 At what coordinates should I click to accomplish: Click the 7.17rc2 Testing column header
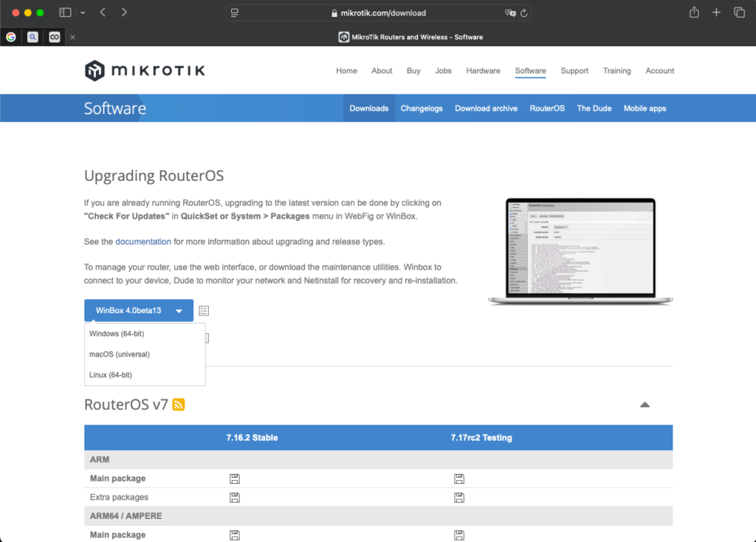(x=481, y=438)
